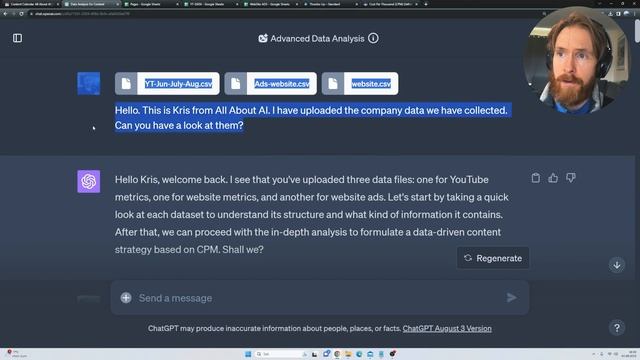
Task: Open a new browser tab with plus
Action: (426, 4)
